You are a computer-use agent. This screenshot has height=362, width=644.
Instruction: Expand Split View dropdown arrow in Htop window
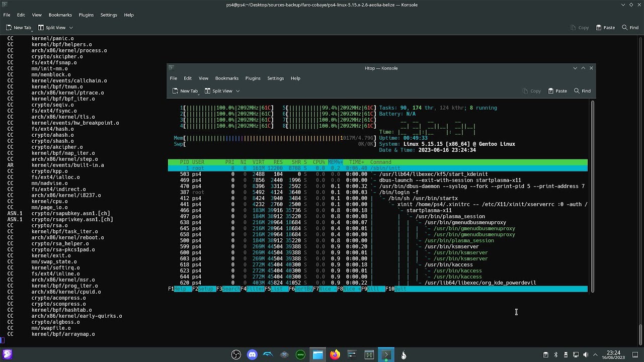pos(237,91)
